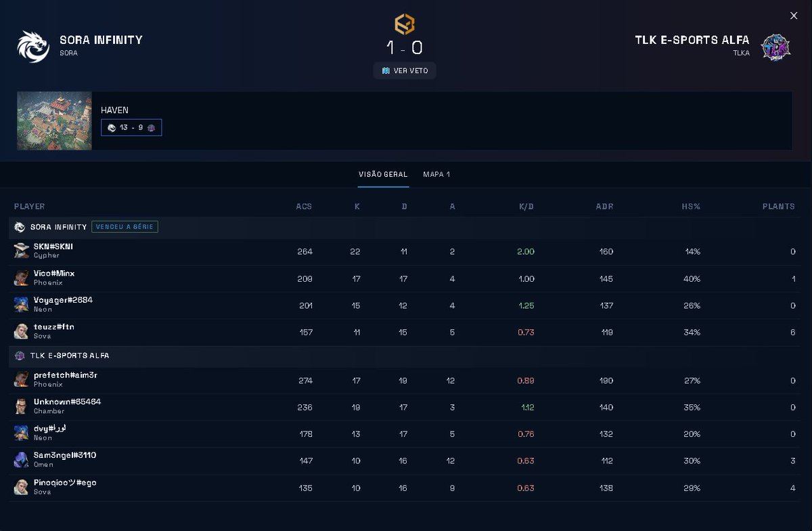
Task: Click Sora icon in the 13 - 9 badge
Action: pos(112,127)
